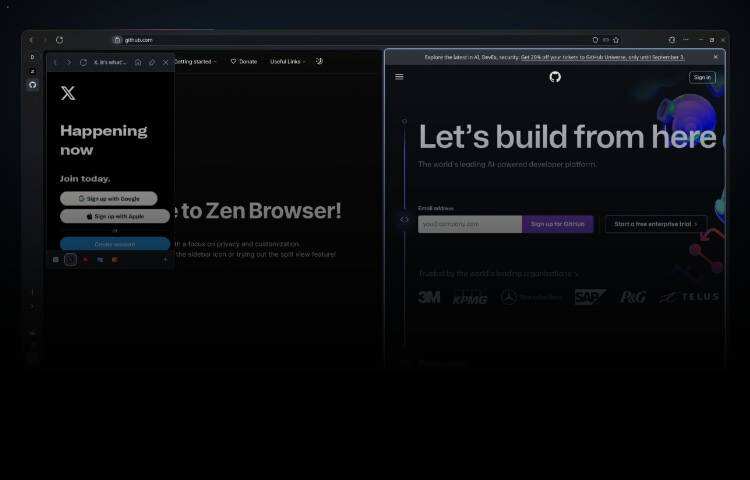Choose Sign up with Apple
The image size is (750, 480).
click(x=115, y=216)
